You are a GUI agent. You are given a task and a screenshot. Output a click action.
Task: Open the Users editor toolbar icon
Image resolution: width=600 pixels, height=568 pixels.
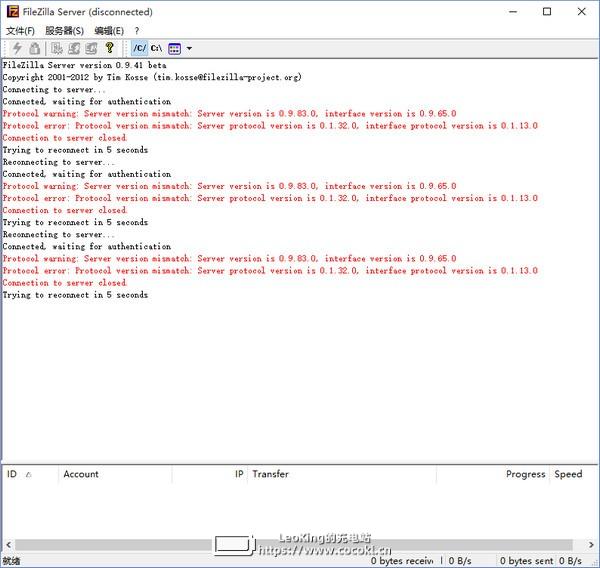tap(74, 48)
